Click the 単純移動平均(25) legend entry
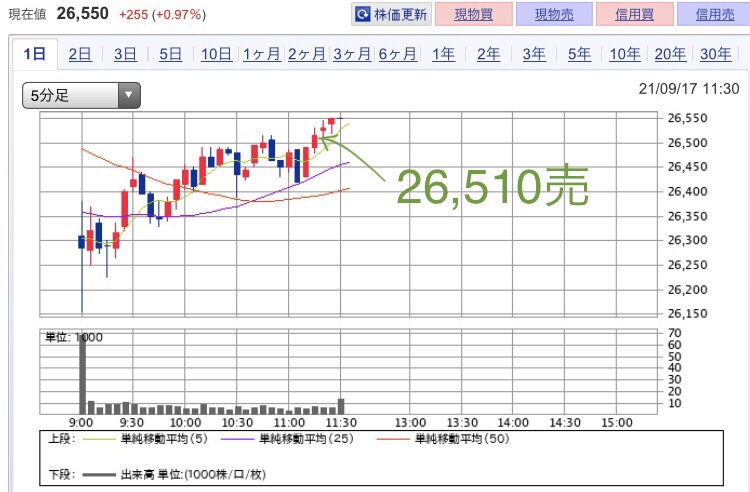 coord(287,438)
